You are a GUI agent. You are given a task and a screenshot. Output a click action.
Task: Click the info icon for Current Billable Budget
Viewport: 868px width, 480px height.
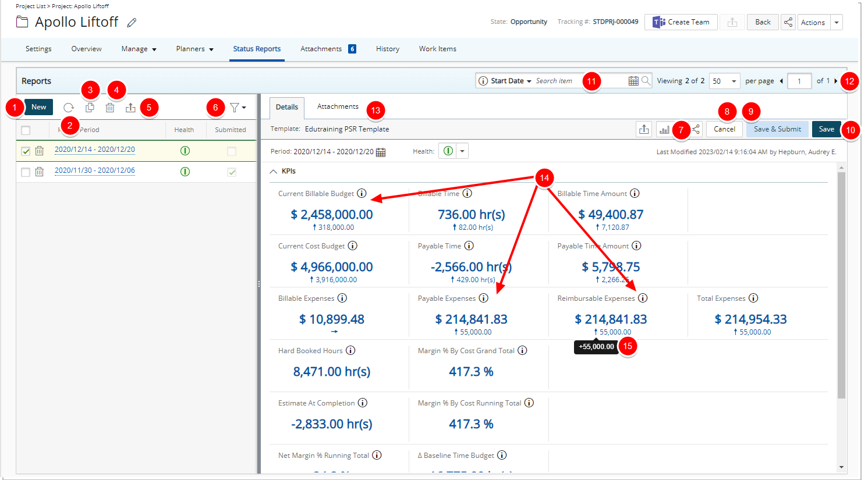pos(362,193)
